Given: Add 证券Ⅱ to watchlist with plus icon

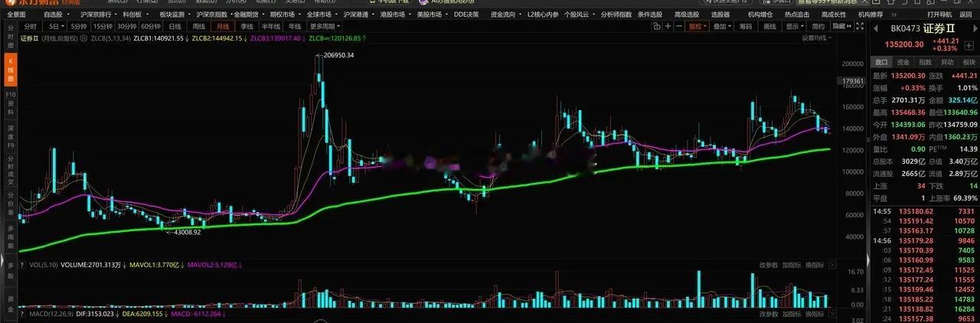Looking at the screenshot, I should click(x=969, y=46).
